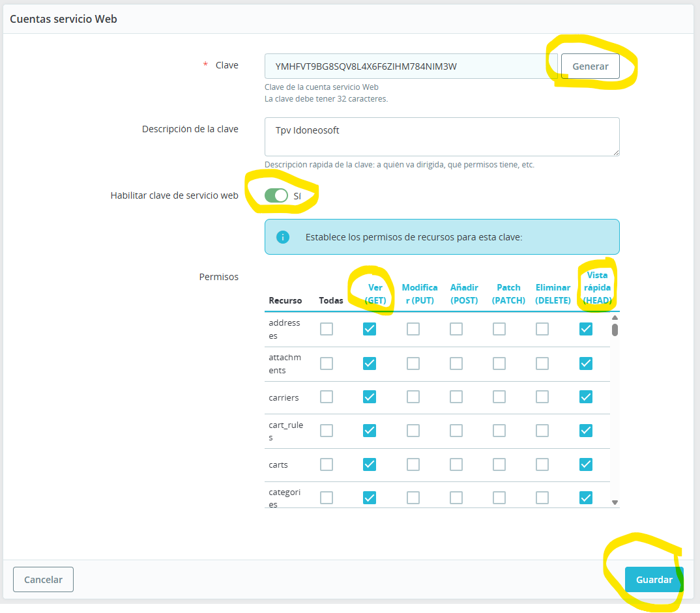
Task: Click the Generar key button
Action: pyautogui.click(x=590, y=66)
